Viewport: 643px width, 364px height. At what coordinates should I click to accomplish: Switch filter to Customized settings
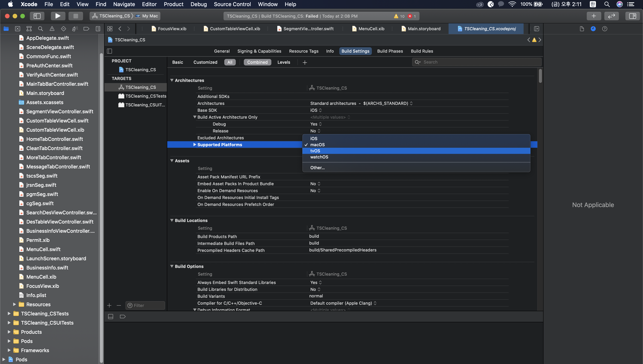tap(205, 62)
